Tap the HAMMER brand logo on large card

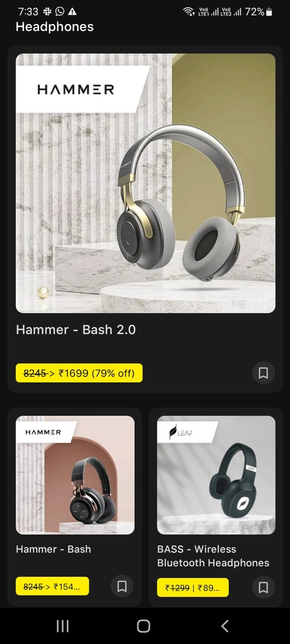click(76, 89)
